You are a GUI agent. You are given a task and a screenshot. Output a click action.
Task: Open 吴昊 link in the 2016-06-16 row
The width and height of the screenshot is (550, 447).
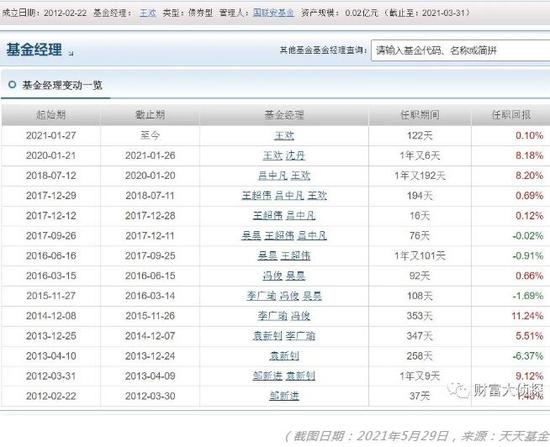click(268, 256)
